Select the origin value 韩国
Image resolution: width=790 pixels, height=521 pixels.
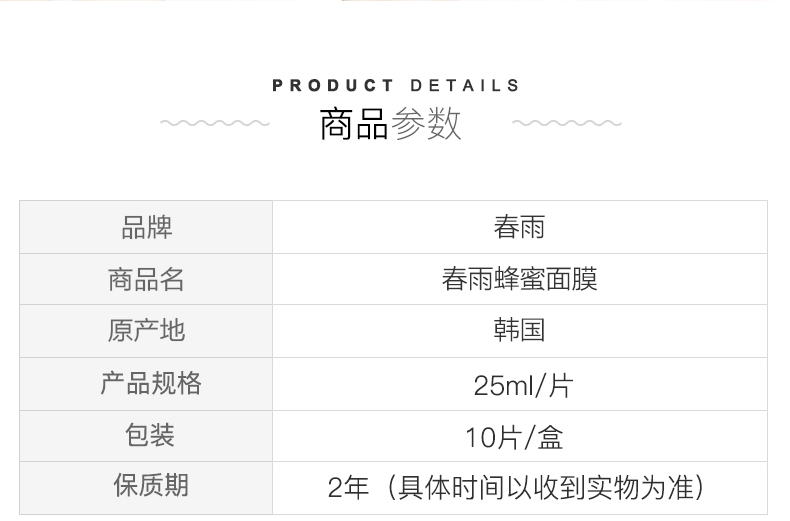[519, 331]
